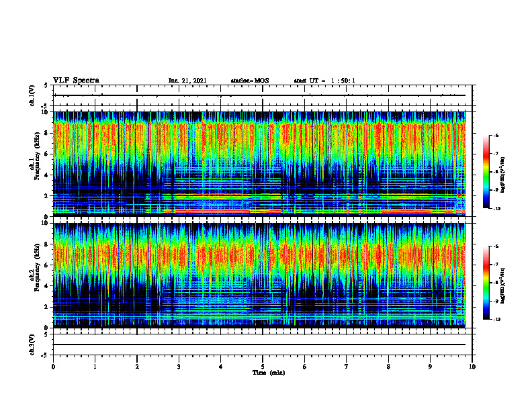Click time axis tick label "4"
Image resolution: width=532 pixels, height=411 pixels.
click(x=221, y=367)
